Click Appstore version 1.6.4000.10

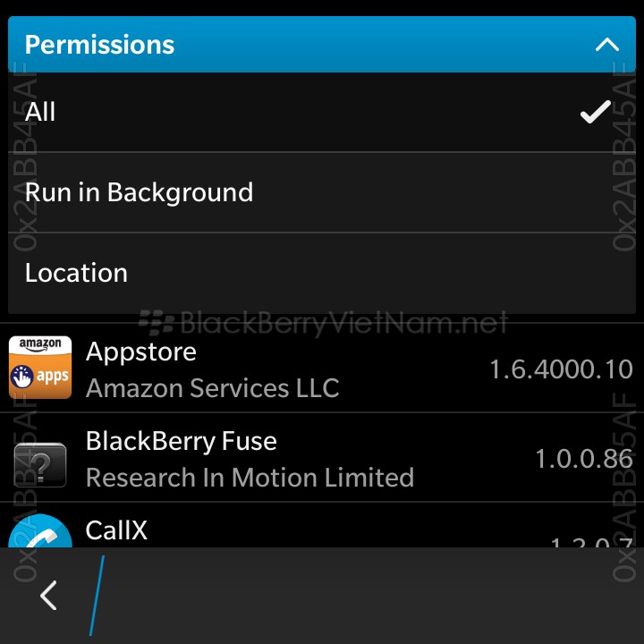[x=561, y=369]
